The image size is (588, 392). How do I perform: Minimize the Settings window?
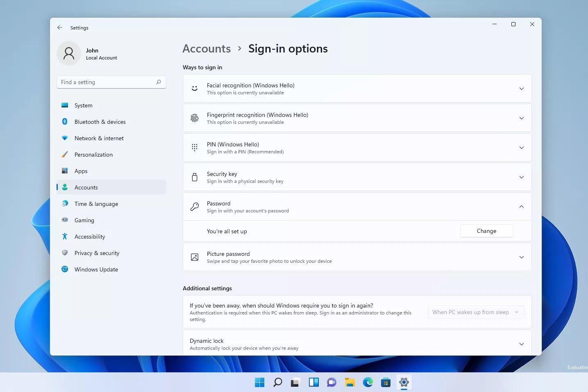pyautogui.click(x=495, y=24)
